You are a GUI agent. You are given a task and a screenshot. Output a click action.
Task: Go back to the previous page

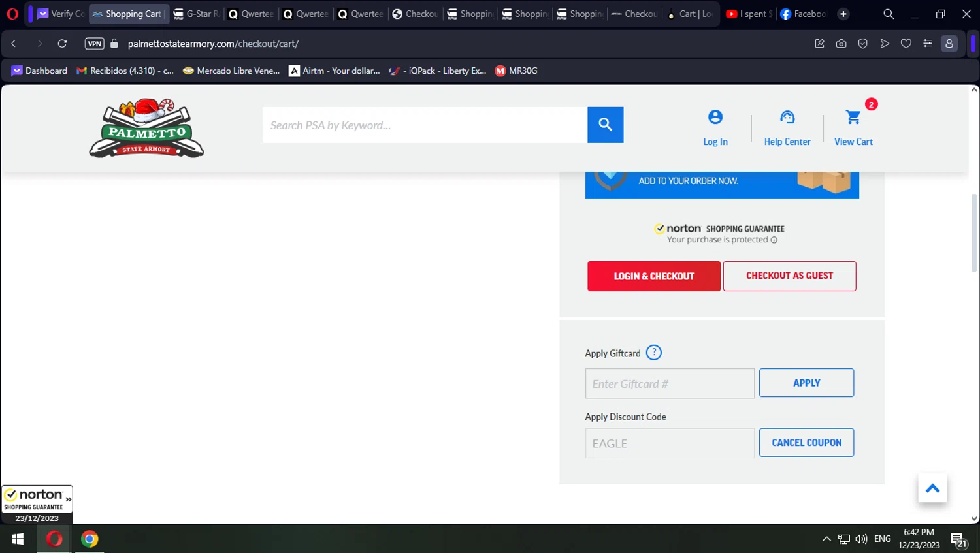coord(14,44)
